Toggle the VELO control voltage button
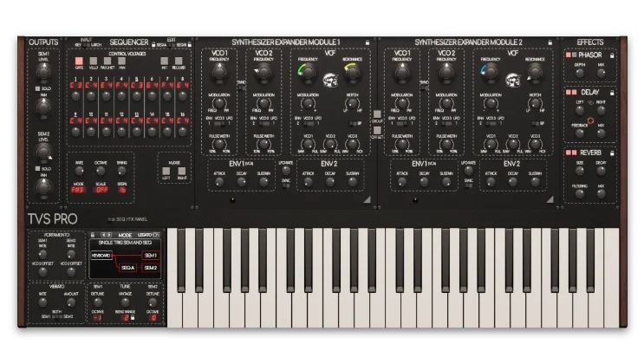Screen dimensions: 644x364 click(94, 62)
